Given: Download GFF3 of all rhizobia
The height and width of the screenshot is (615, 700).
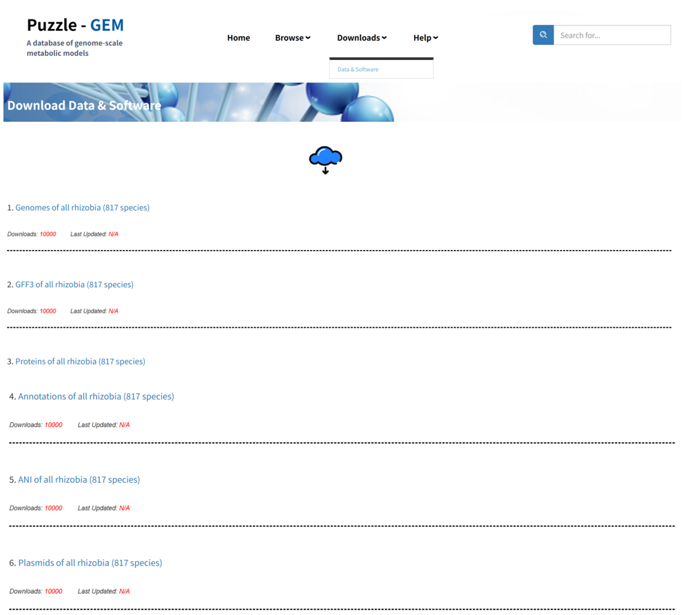Looking at the screenshot, I should pyautogui.click(x=74, y=284).
